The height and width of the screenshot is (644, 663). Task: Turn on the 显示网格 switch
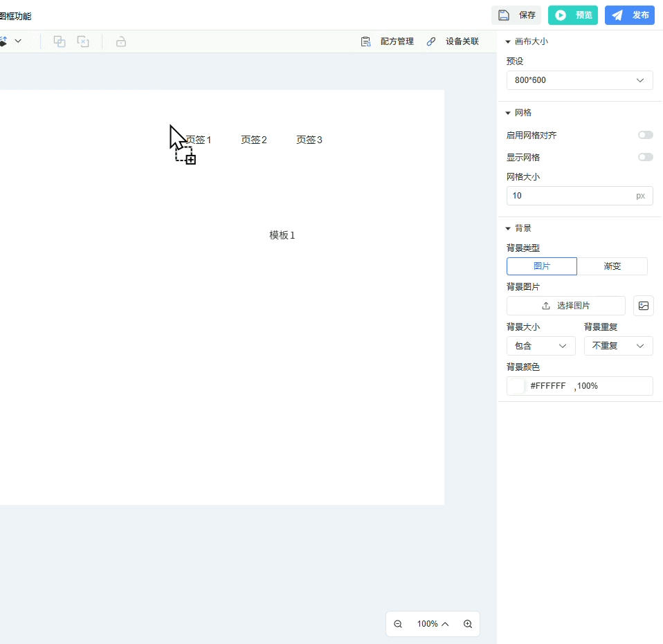(645, 158)
